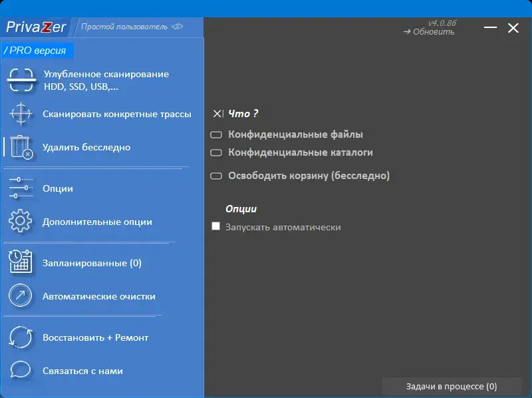Click the target icon for scanning specific traces
The width and height of the screenshot is (532, 398).
(x=21, y=114)
